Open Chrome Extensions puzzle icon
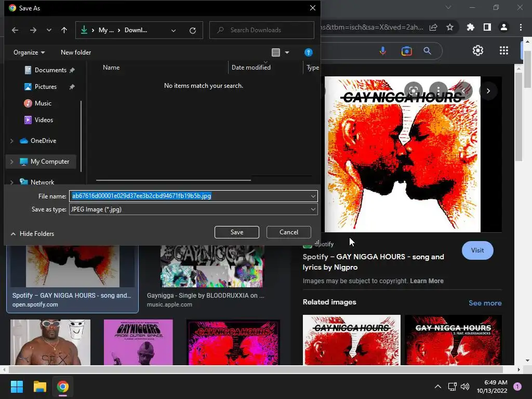 471,27
